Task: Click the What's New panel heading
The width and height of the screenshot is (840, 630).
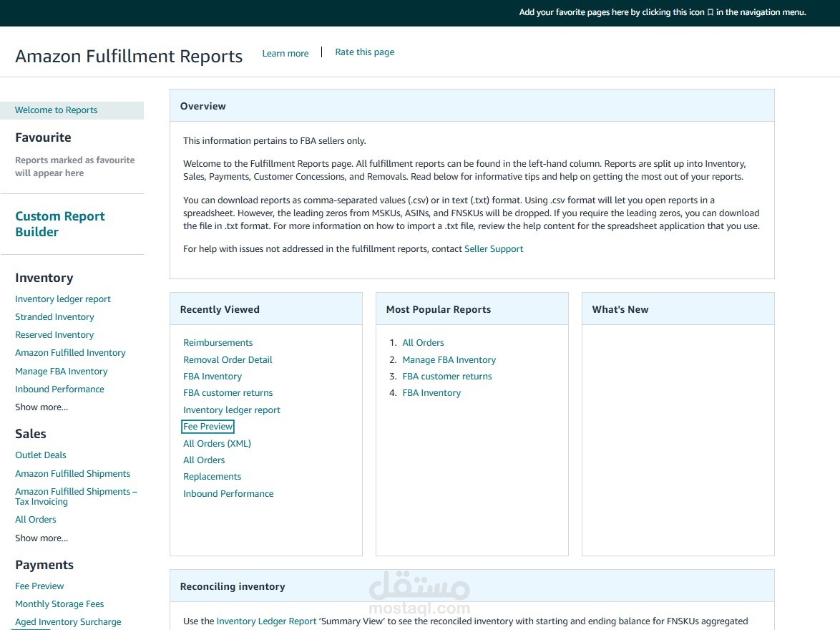Action: [620, 309]
